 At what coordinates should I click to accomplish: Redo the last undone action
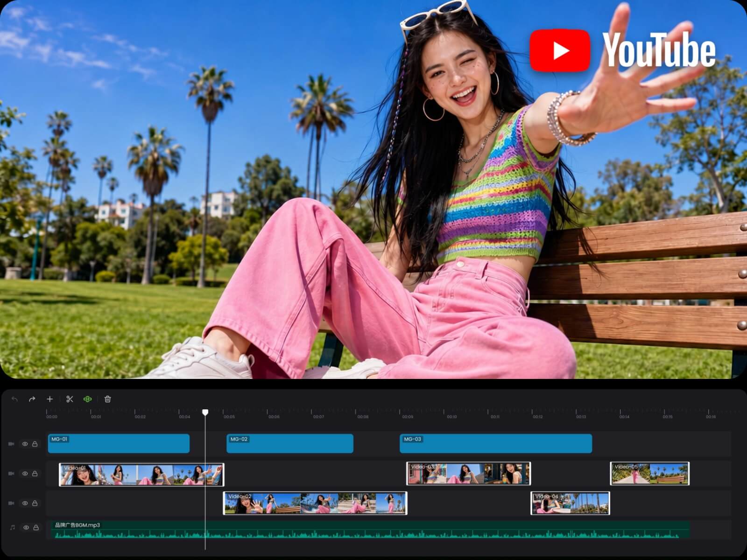pos(32,399)
